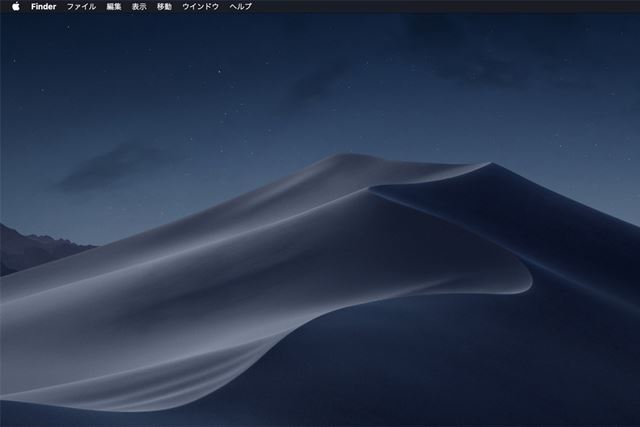
Task: Open the ファイル menu
Action: coord(81,7)
